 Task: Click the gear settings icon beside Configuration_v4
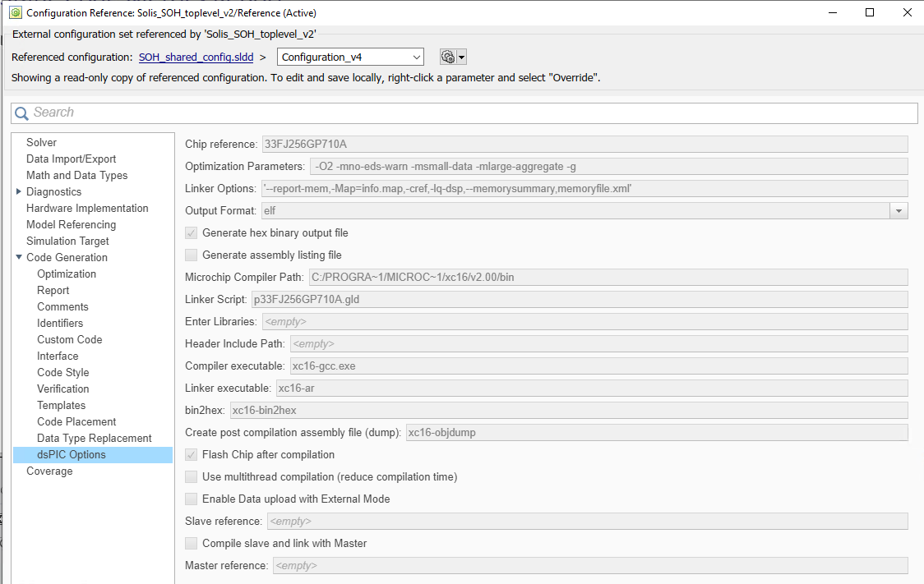(448, 57)
